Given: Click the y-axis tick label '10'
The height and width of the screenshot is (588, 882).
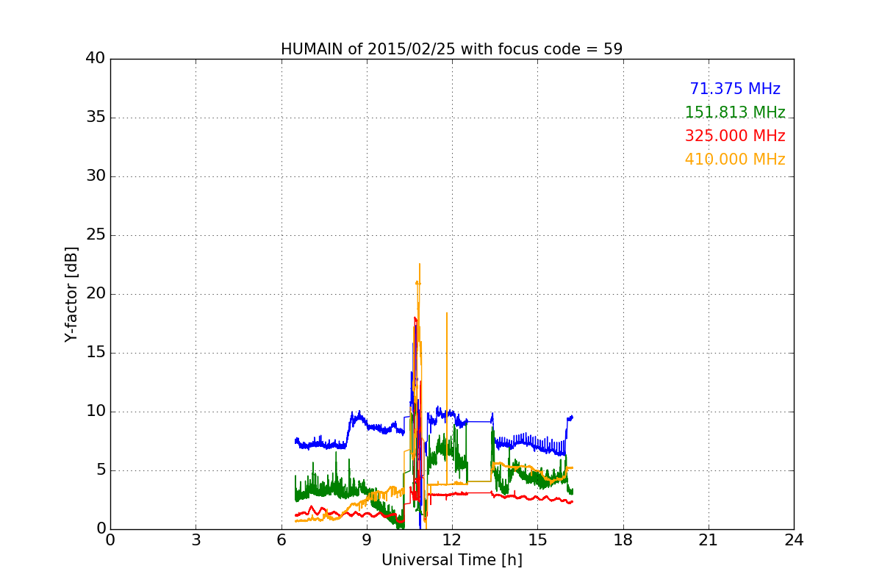Looking at the screenshot, I should (96, 412).
